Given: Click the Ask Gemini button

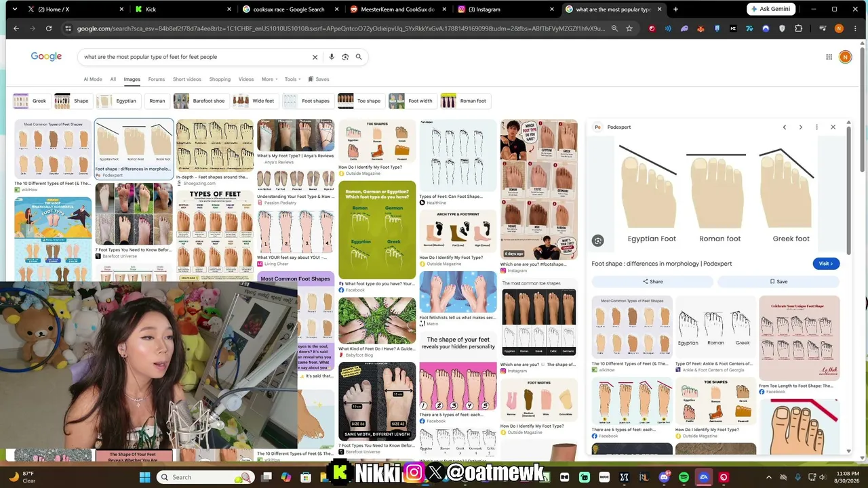Looking at the screenshot, I should coord(771,9).
